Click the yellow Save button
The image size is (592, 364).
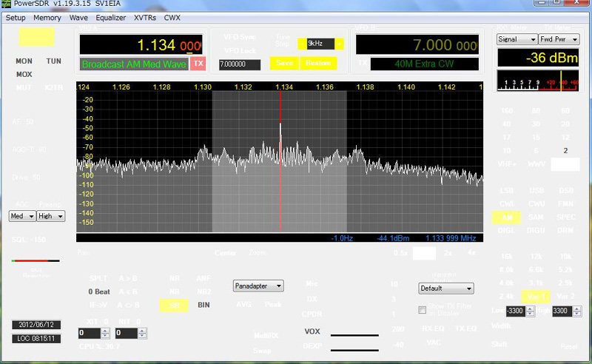pos(283,63)
